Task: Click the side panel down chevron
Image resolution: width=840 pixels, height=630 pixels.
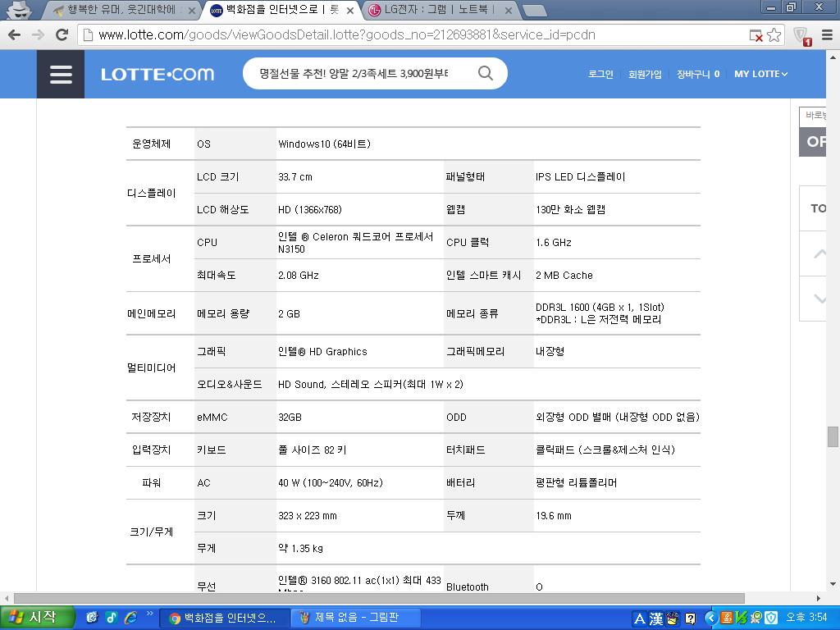Action: tap(819, 299)
